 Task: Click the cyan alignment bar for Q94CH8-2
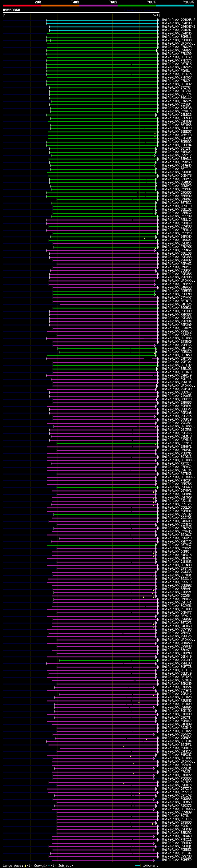click(103, 20)
